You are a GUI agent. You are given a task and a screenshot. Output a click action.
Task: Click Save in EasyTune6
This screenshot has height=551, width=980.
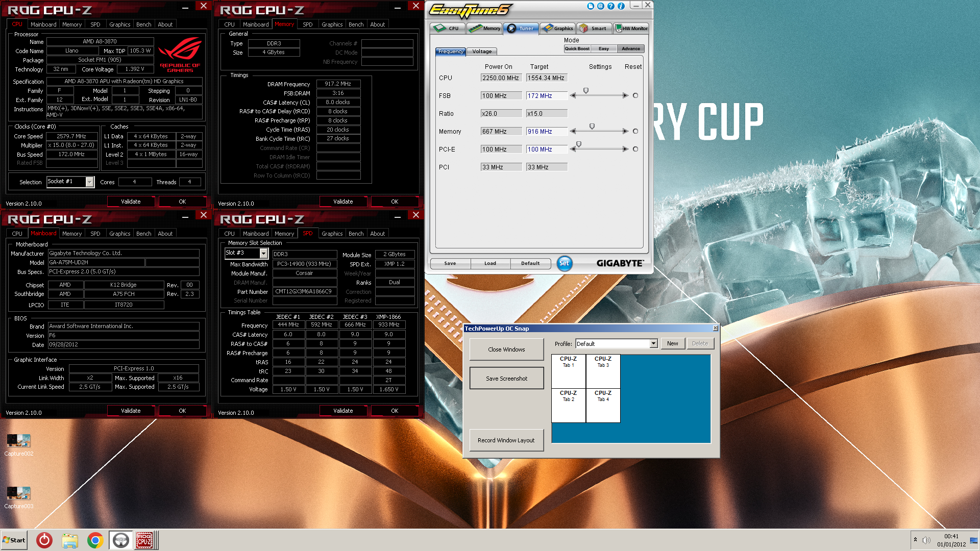[x=450, y=264]
